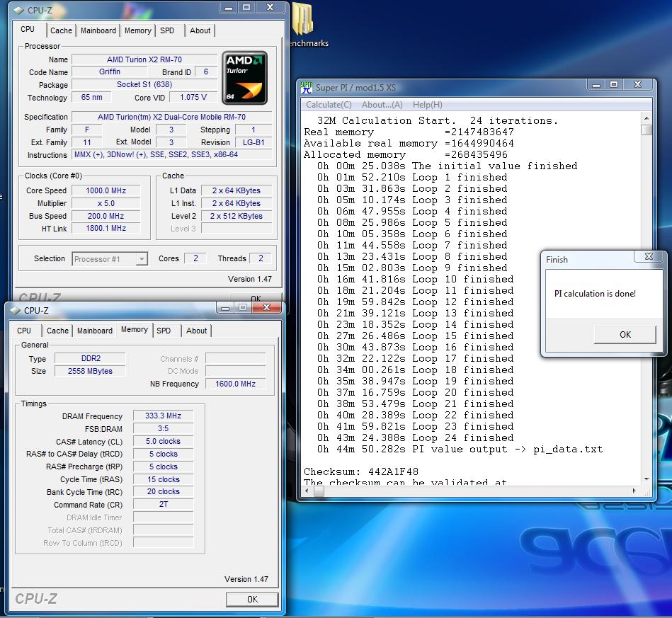Screen dimensions: 672x618
Task: Switch to Cache tab in top CPU-Z
Action: pos(62,30)
